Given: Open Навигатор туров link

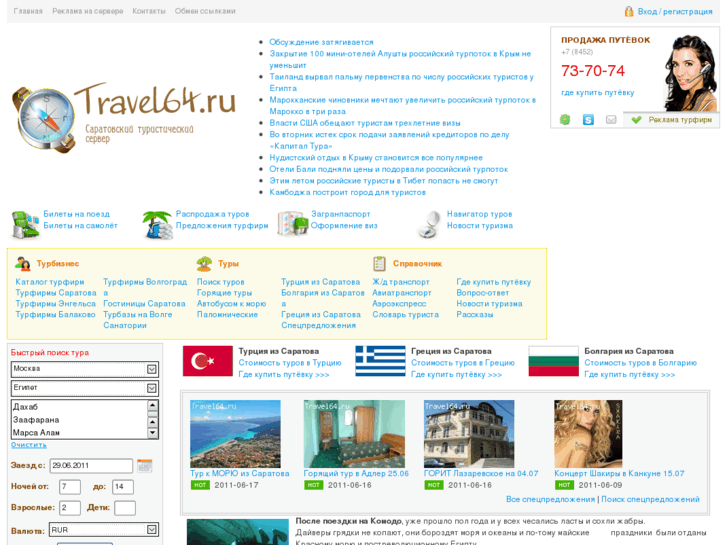Looking at the screenshot, I should click(x=479, y=214).
